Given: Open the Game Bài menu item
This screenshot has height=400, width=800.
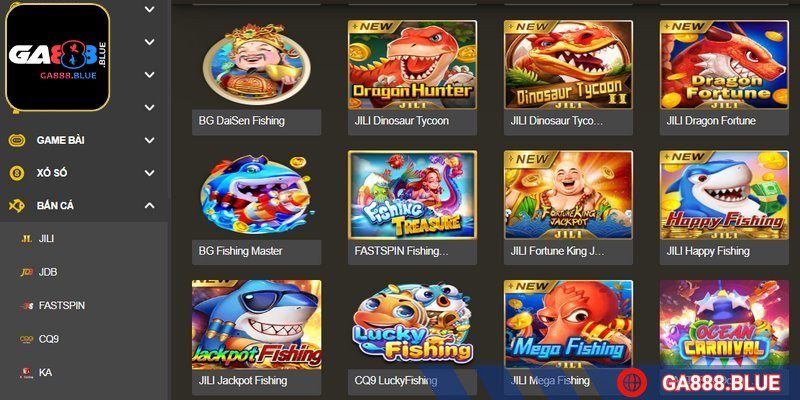Looking at the screenshot, I should pos(60,140).
